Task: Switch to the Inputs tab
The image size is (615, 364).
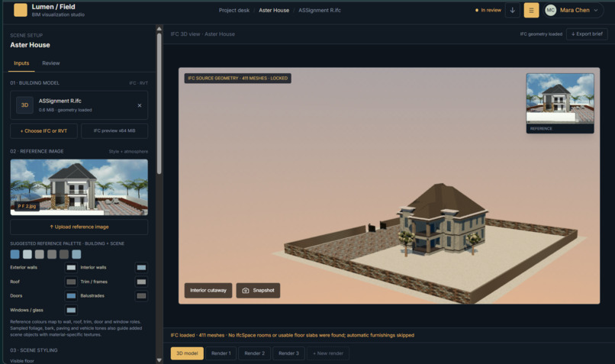Action: pos(21,63)
